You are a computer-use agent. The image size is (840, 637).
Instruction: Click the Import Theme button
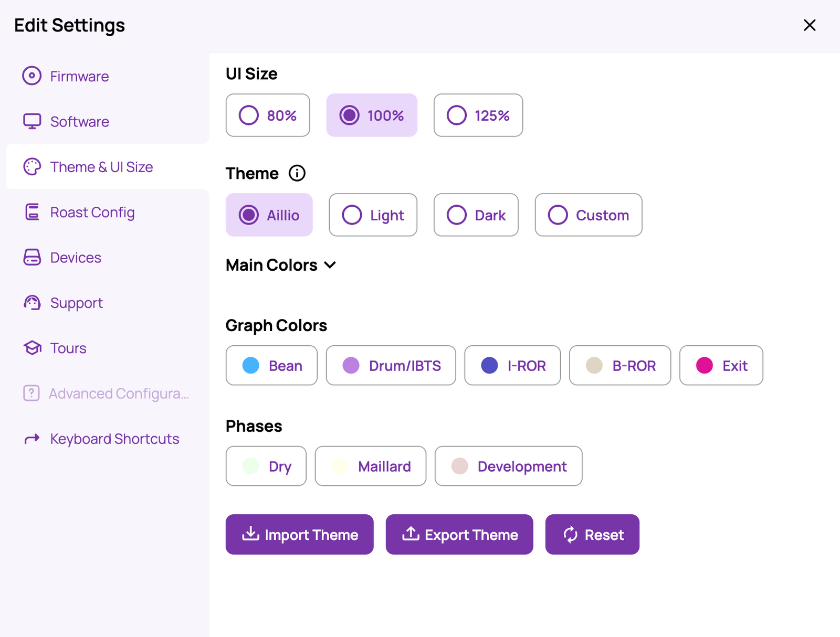[300, 535]
